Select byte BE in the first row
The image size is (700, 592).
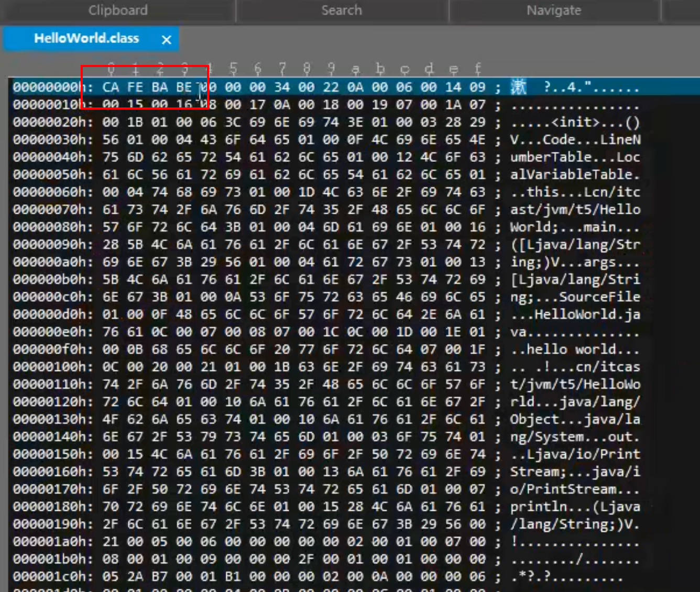184,87
